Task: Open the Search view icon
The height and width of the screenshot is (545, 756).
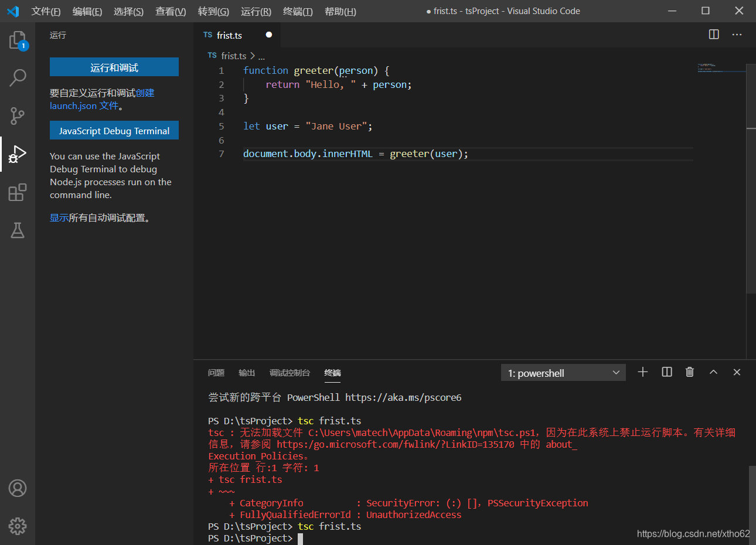Action: point(18,77)
